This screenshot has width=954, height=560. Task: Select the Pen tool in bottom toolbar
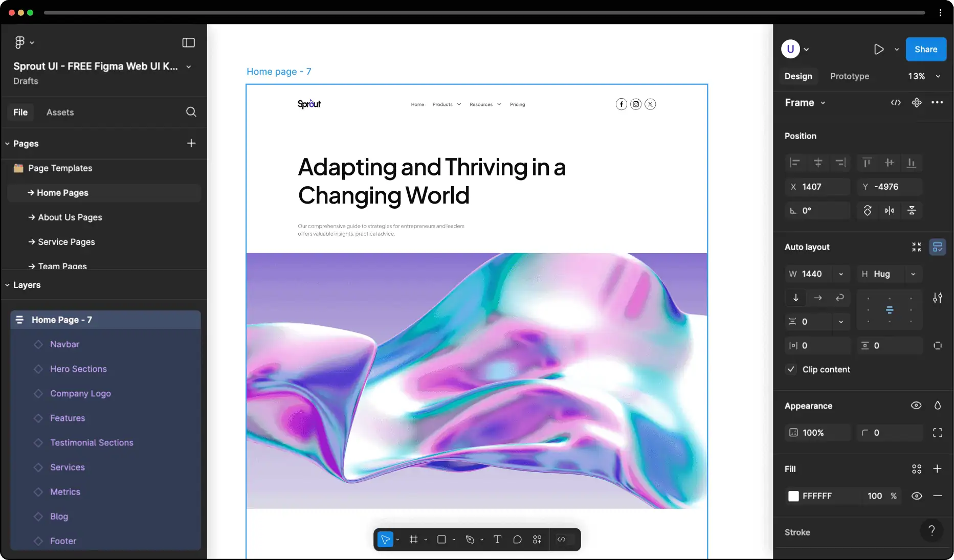point(470,540)
